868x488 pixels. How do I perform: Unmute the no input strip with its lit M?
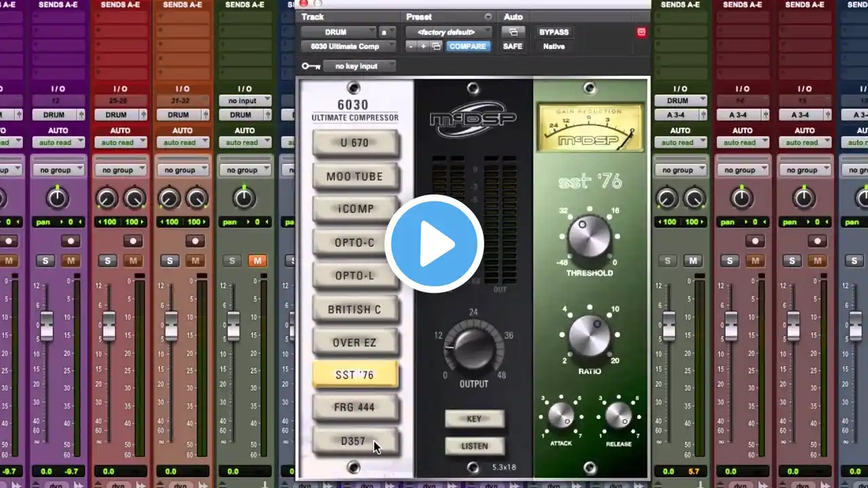click(257, 261)
